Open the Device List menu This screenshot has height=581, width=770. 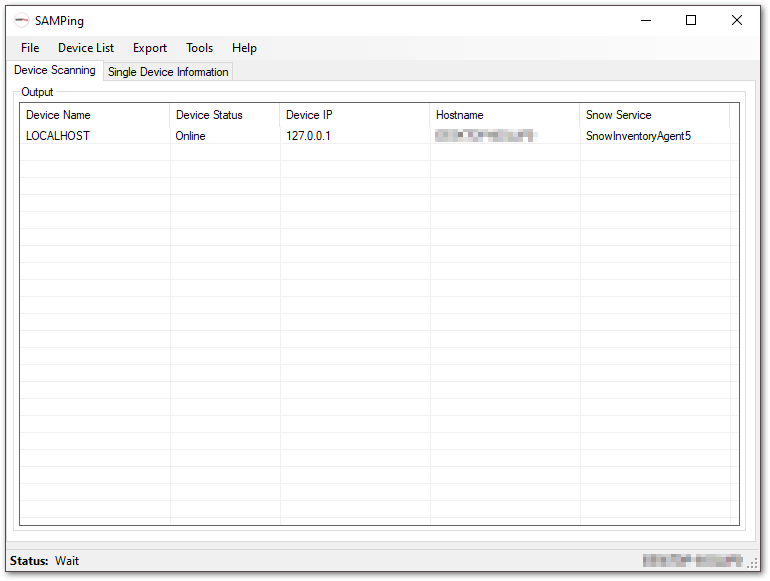pos(86,48)
